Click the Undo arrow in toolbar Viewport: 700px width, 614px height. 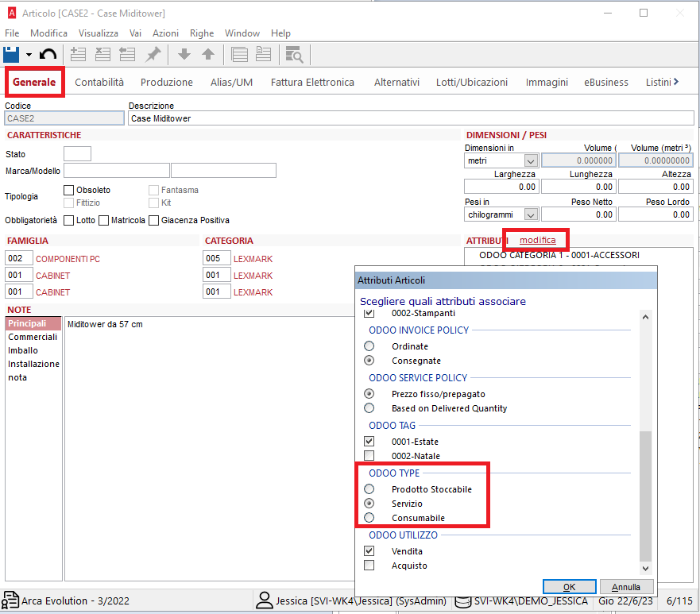pos(48,54)
